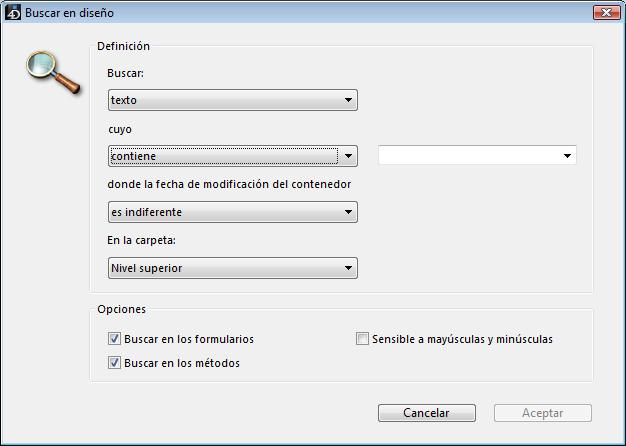The width and height of the screenshot is (626, 446).
Task: Click the magnifying glass search icon
Action: click(x=52, y=74)
